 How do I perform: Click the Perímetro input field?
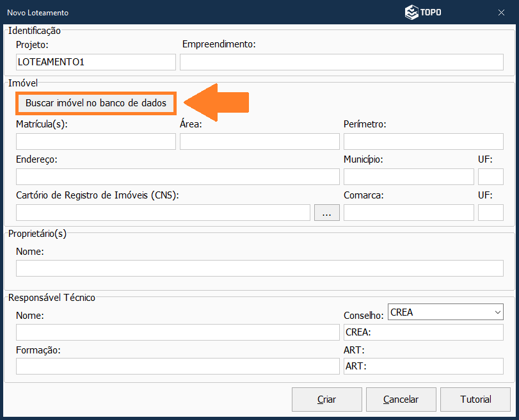pos(423,141)
